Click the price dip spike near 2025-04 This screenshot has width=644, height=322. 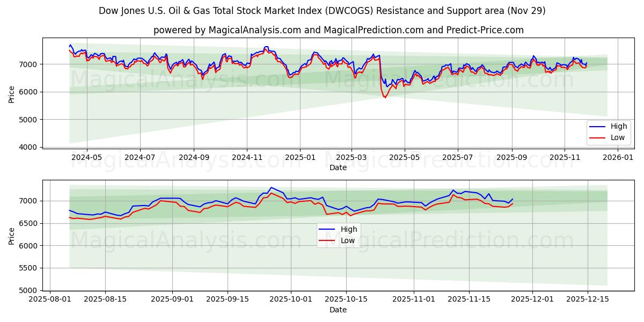(x=385, y=97)
